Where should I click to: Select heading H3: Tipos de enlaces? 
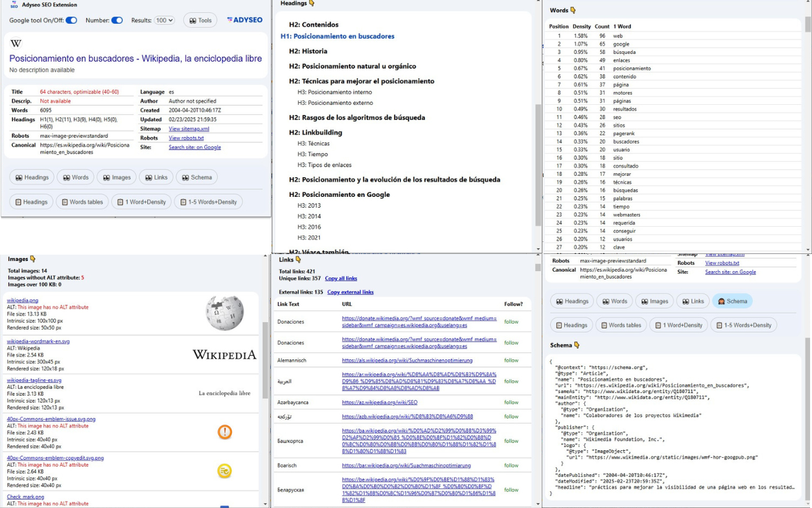324,165
